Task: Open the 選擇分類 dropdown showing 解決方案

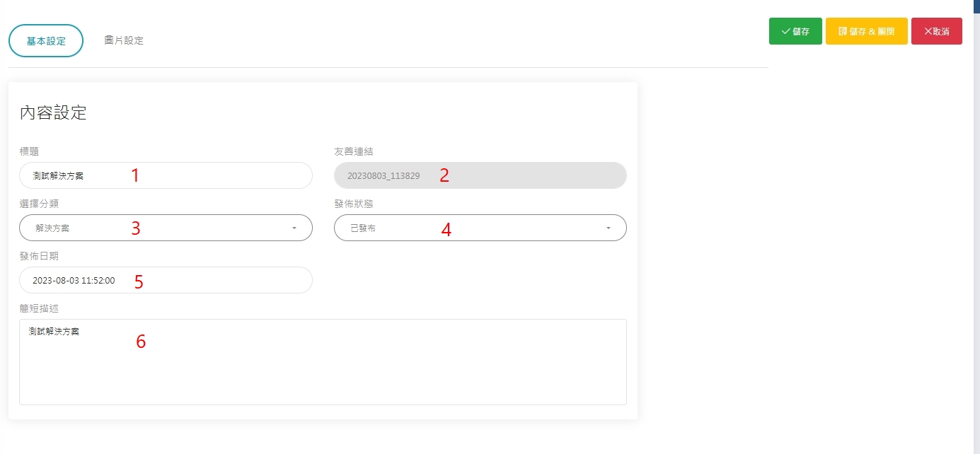Action: click(156, 228)
